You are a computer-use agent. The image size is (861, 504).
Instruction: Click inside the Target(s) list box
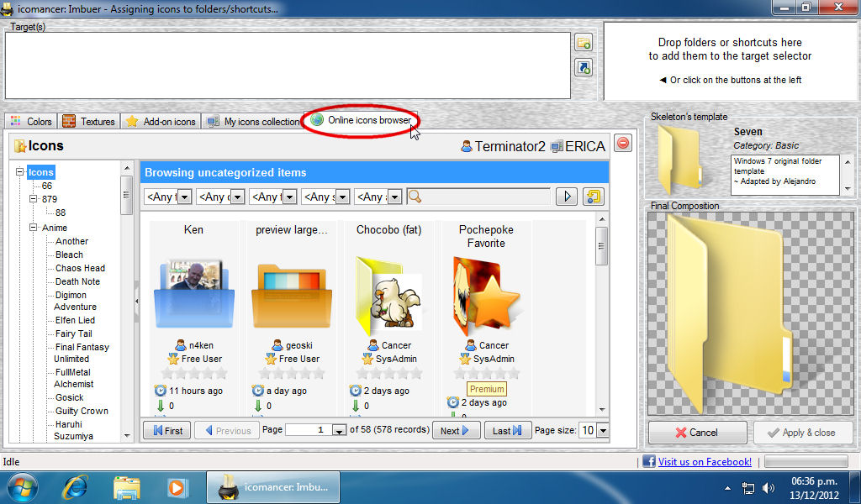pos(288,66)
